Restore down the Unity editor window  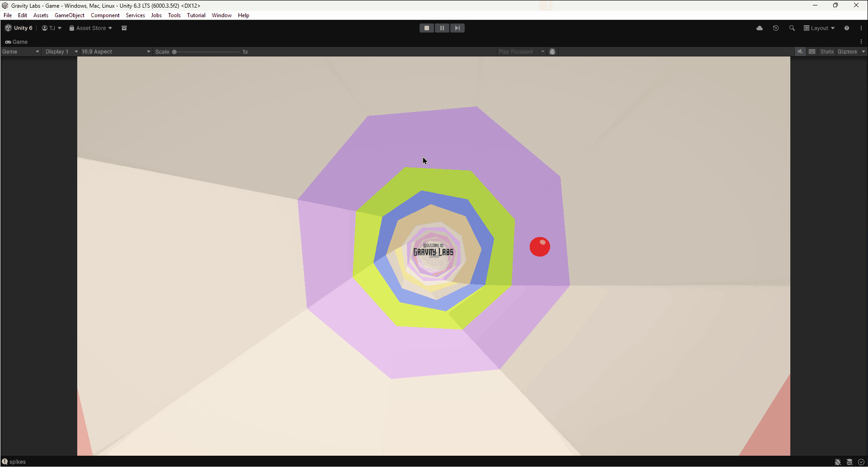click(835, 5)
